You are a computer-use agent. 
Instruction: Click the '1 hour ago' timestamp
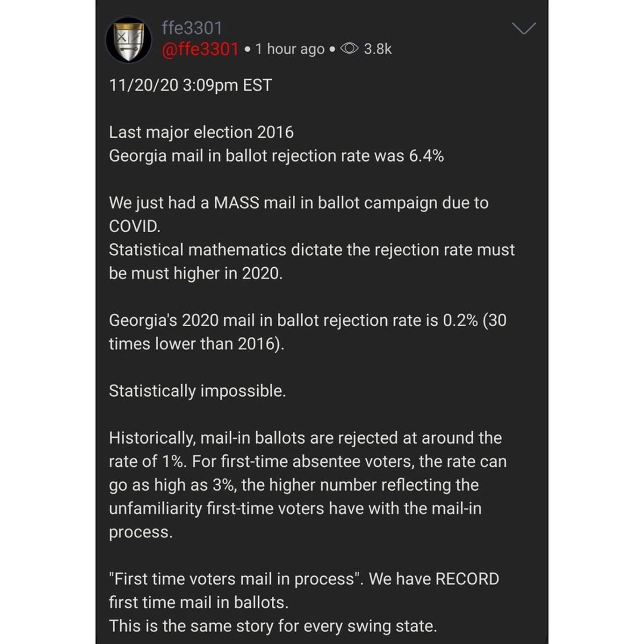pyautogui.click(x=290, y=49)
